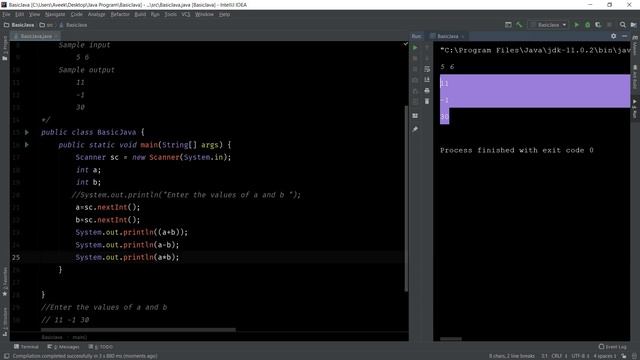The image size is (640, 360).
Task: Open the Tools menu
Action: click(x=171, y=14)
